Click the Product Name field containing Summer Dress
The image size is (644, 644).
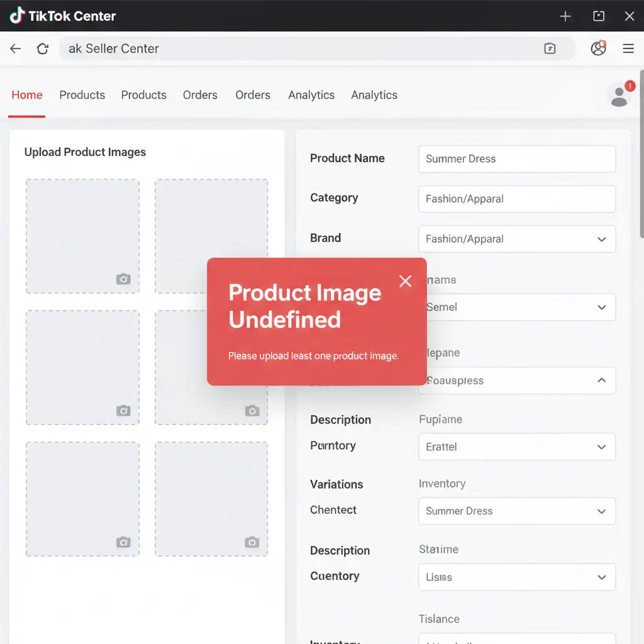pos(516,159)
